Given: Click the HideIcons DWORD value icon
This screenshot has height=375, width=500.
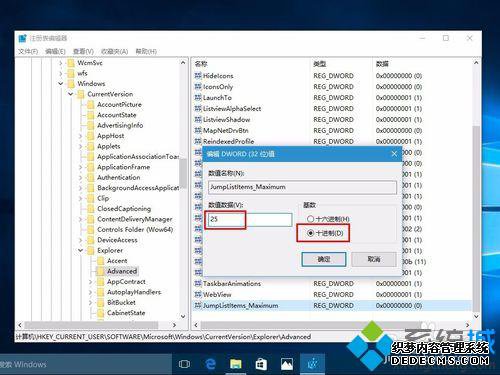Looking at the screenshot, I should [198, 76].
